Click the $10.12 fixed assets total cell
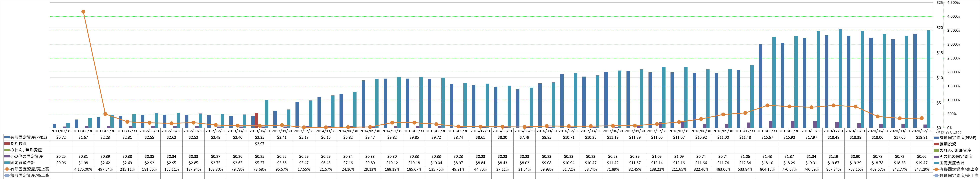Viewport: 980px width, 179px height. click(392, 163)
